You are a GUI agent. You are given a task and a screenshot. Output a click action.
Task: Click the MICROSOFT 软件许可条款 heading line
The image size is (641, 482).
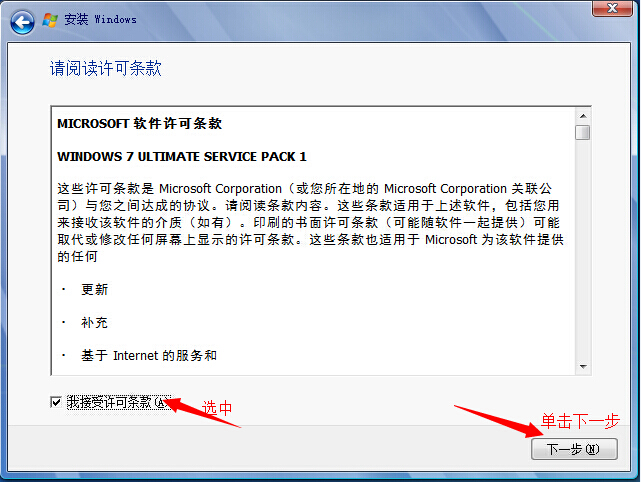point(139,123)
